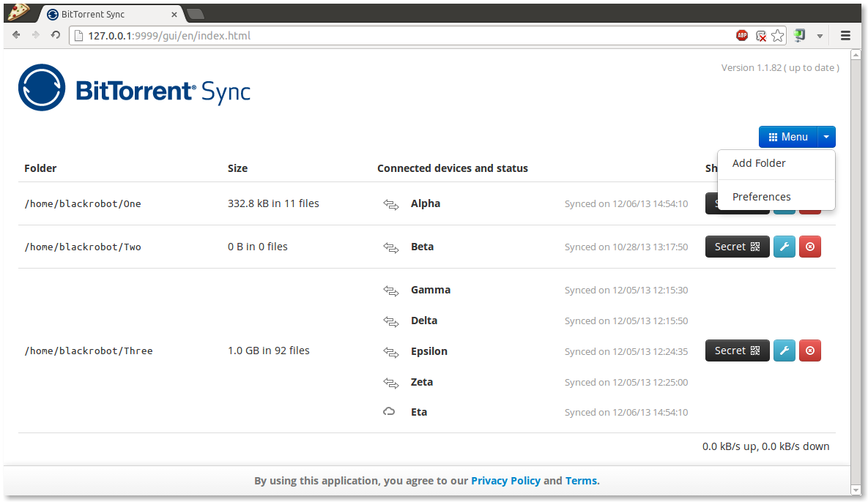Select Add Folder from the menu

click(759, 163)
